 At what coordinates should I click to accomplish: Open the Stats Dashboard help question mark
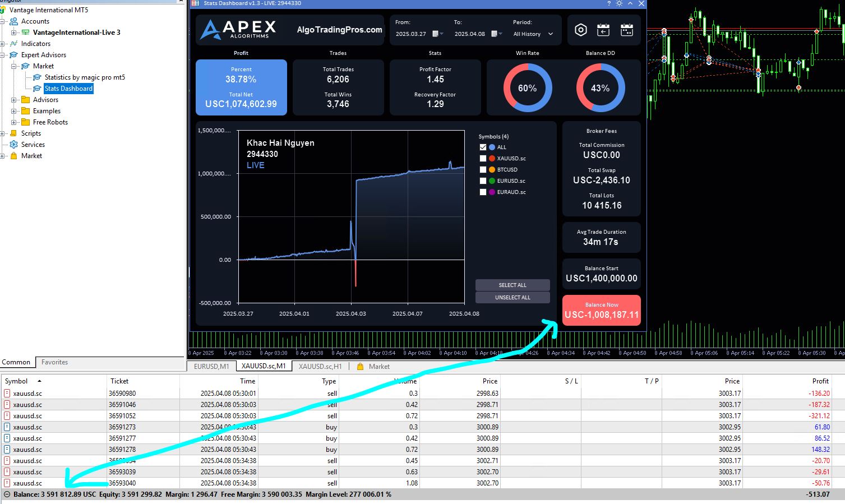click(x=609, y=3)
